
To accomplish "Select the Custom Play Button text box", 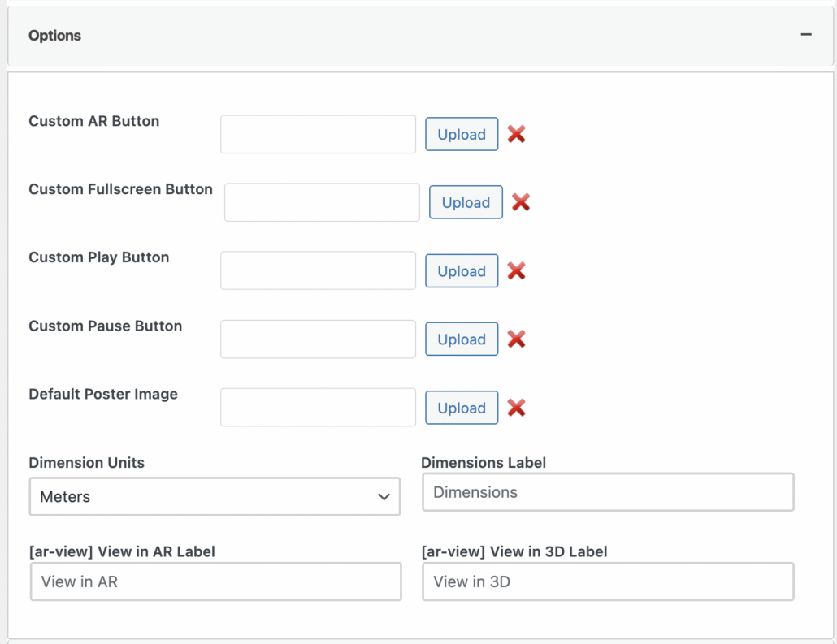I will coord(318,270).
